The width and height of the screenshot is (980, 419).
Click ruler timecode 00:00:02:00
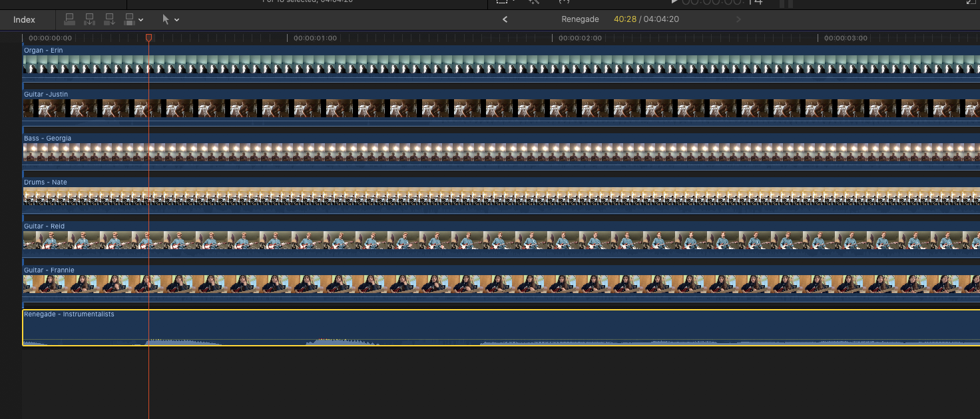pos(580,38)
